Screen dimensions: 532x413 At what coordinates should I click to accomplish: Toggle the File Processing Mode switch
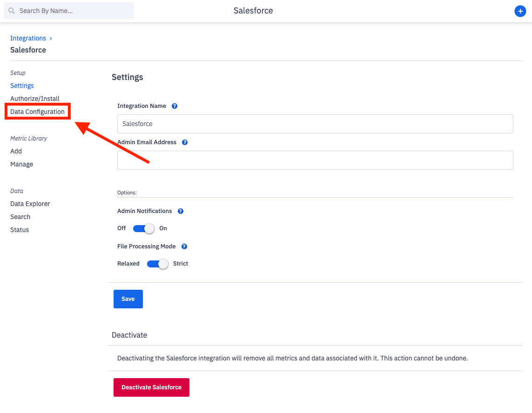157,264
